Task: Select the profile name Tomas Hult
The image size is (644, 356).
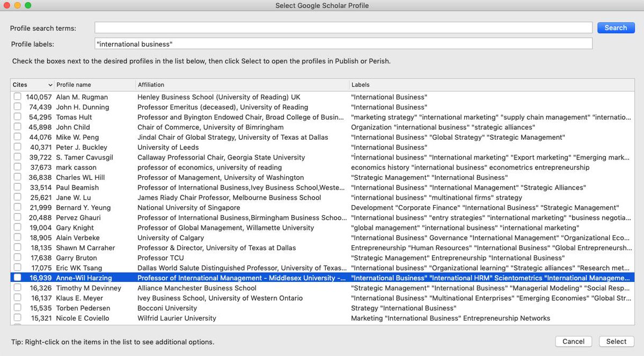Action: pyautogui.click(x=74, y=117)
